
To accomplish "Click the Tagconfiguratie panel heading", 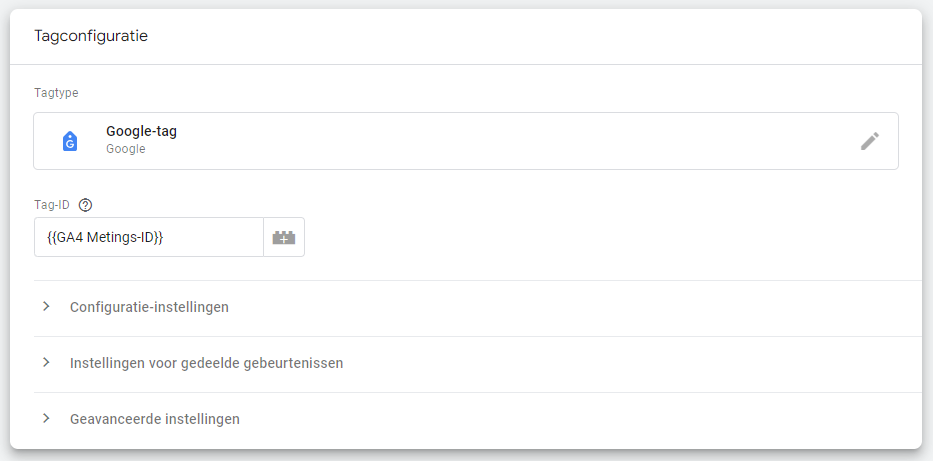I will (91, 36).
